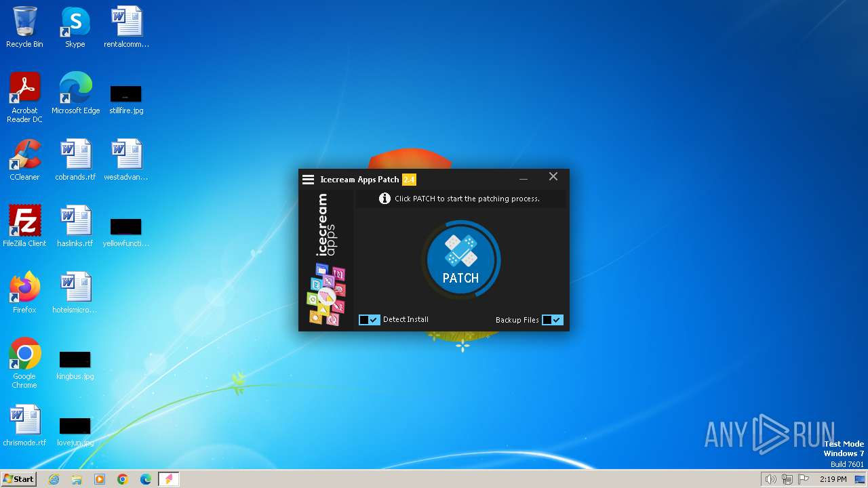Open Chrome from the taskbar
The image size is (868, 488).
coord(123,479)
